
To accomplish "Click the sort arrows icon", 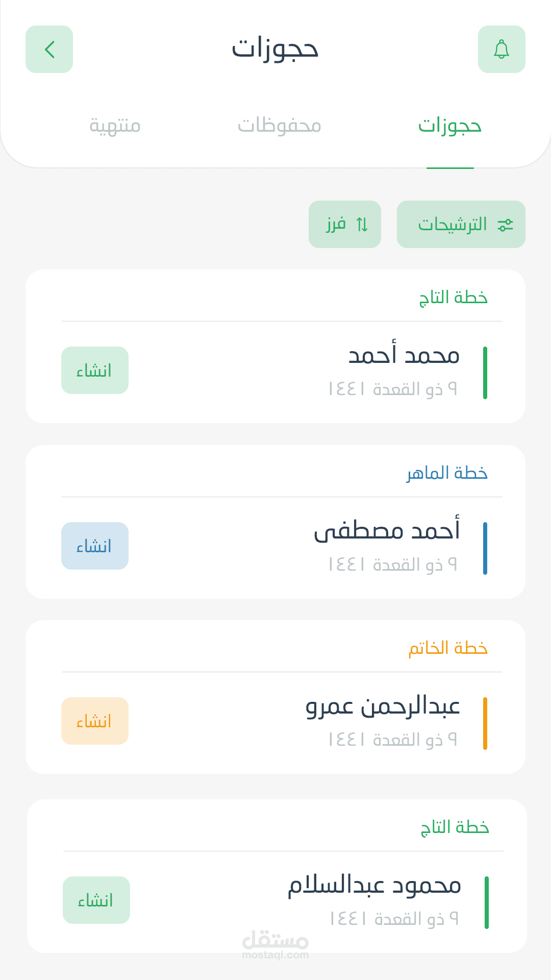I will 362,225.
